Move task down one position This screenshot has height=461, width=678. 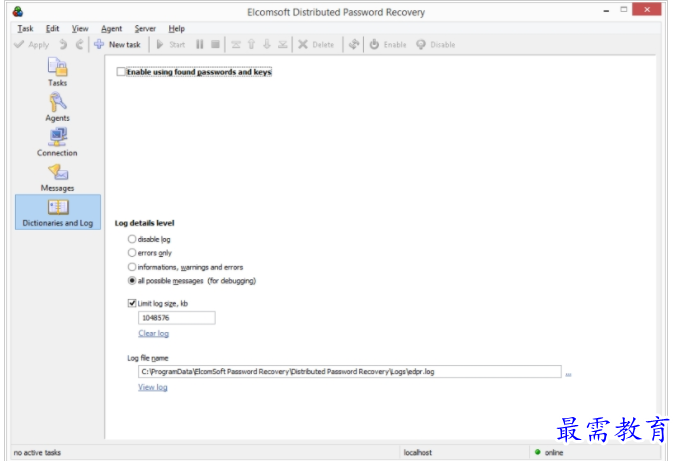tap(267, 45)
